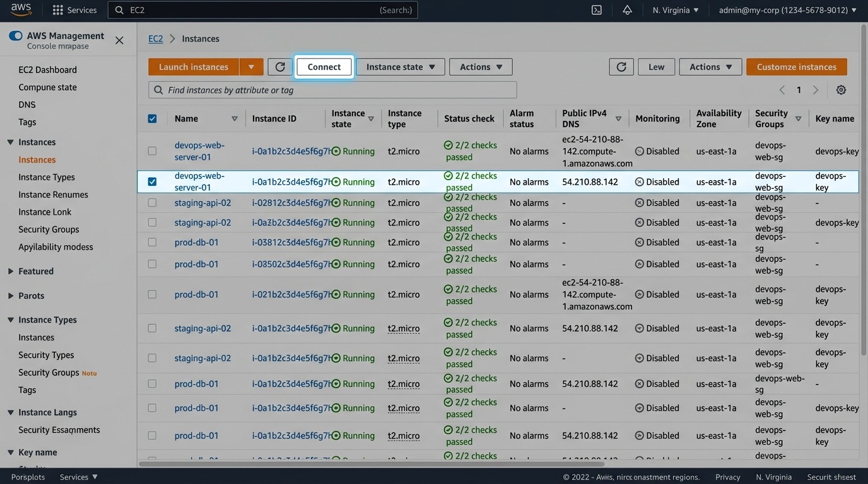
Task: Check the row for instance i-021b2c3d4e5f6g7
Action: coord(152,294)
